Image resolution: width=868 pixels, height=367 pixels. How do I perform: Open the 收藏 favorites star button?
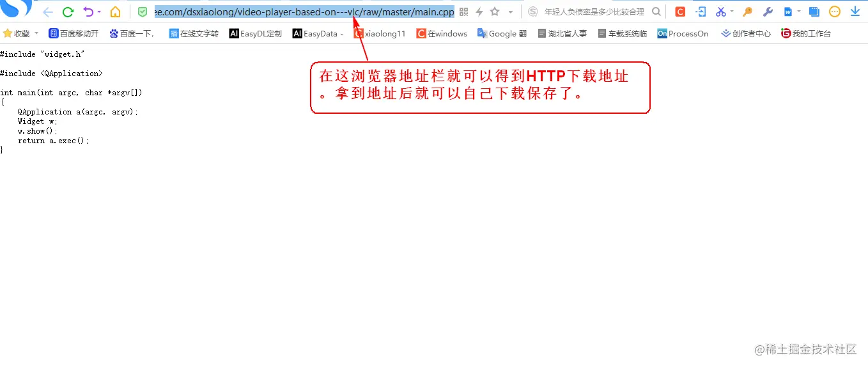17,33
